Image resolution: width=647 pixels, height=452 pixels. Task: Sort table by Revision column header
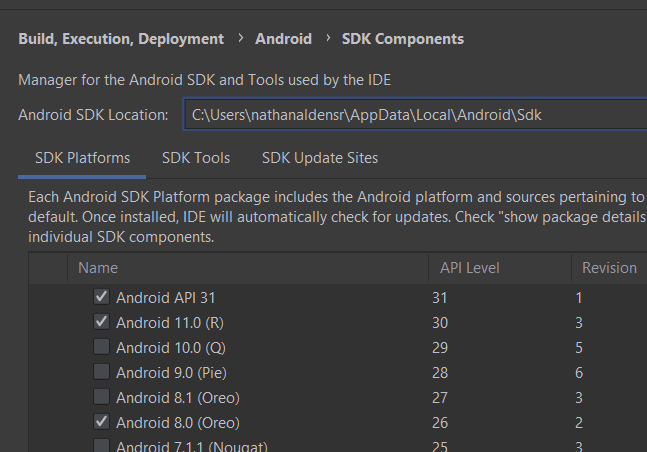609,268
